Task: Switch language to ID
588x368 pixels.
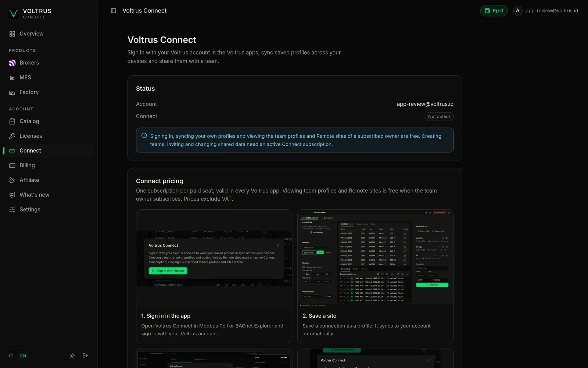Action: [x=11, y=356]
